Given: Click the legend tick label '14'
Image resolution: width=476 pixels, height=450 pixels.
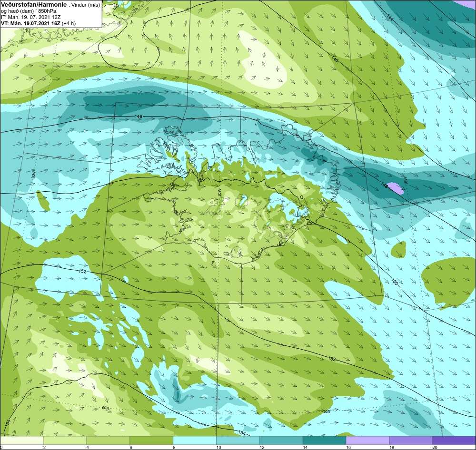Looking at the screenshot, I should coord(305,447).
